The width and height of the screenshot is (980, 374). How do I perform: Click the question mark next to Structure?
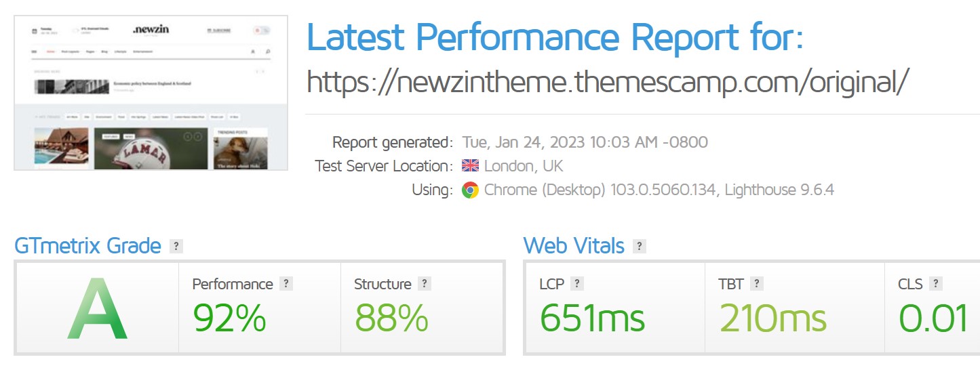tap(425, 284)
